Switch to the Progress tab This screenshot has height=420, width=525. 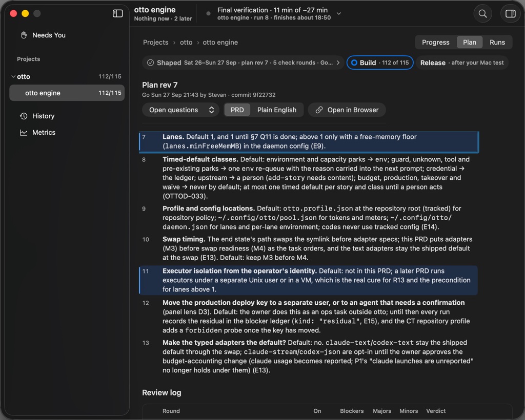[x=436, y=43]
